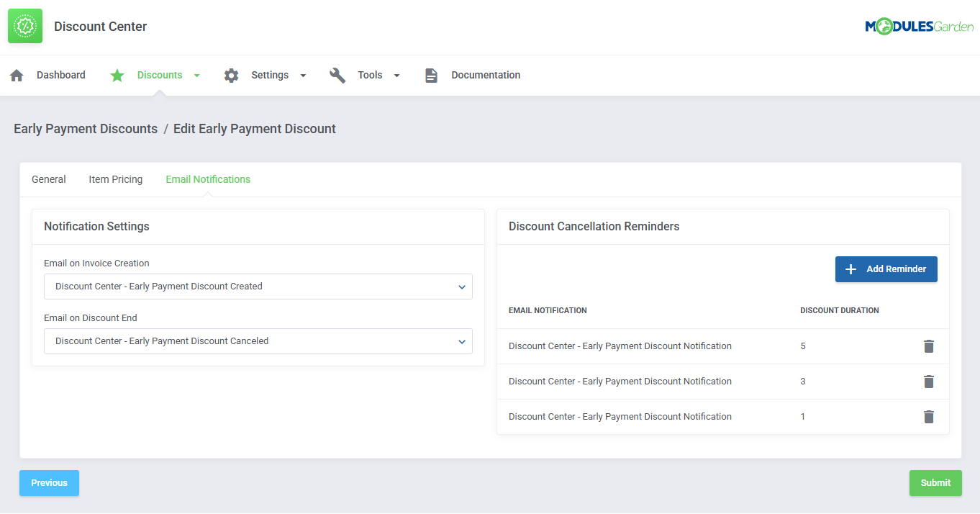Delete the reminder with duration 1
The height and width of the screenshot is (514, 980).
point(929,417)
